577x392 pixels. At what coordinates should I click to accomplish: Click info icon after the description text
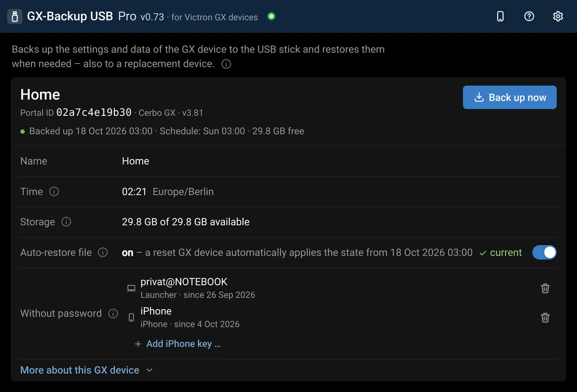coord(226,64)
